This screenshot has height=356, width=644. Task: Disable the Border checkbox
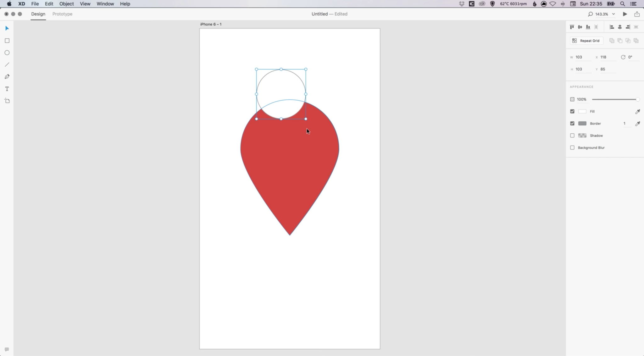coord(572,123)
